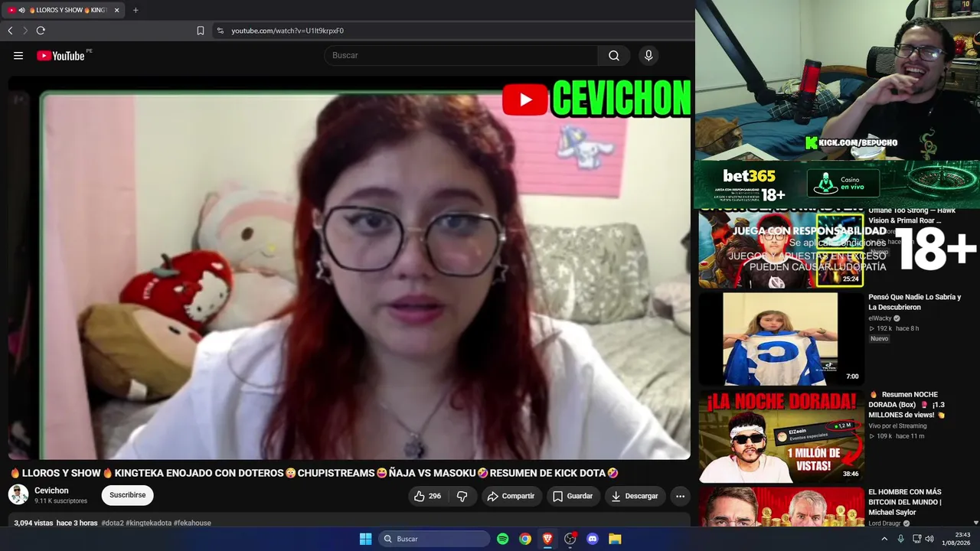Open a new browser tab
Image resolution: width=980 pixels, height=551 pixels.
click(x=136, y=10)
